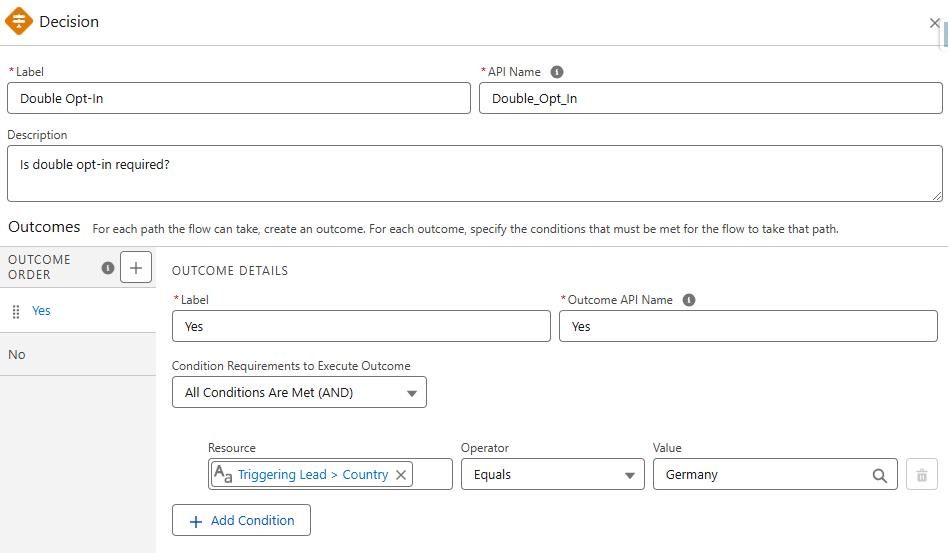Click the API Name info icon
The width and height of the screenshot is (948, 553).
pos(557,72)
